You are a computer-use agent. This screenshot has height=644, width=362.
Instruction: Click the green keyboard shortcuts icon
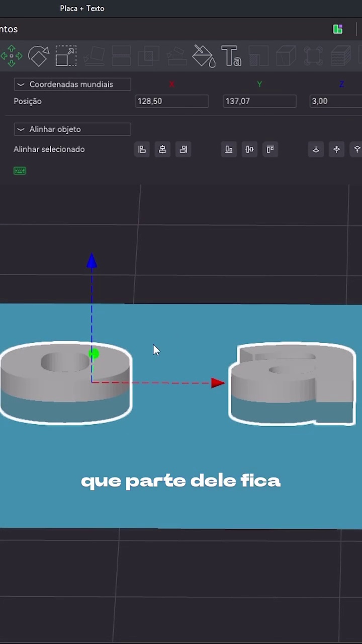point(20,171)
